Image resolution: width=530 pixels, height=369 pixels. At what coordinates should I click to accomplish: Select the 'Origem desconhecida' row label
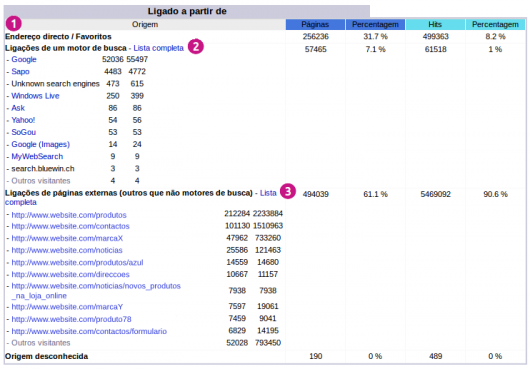[46, 356]
